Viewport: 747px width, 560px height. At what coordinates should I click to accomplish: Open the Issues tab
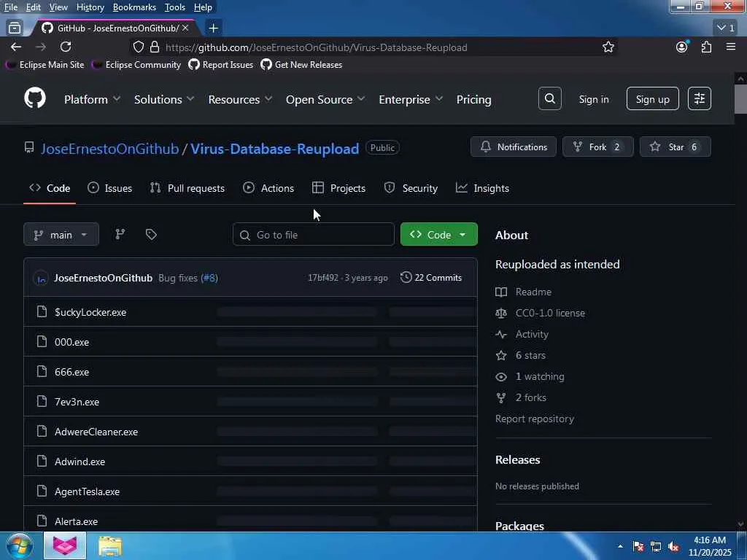coord(110,188)
